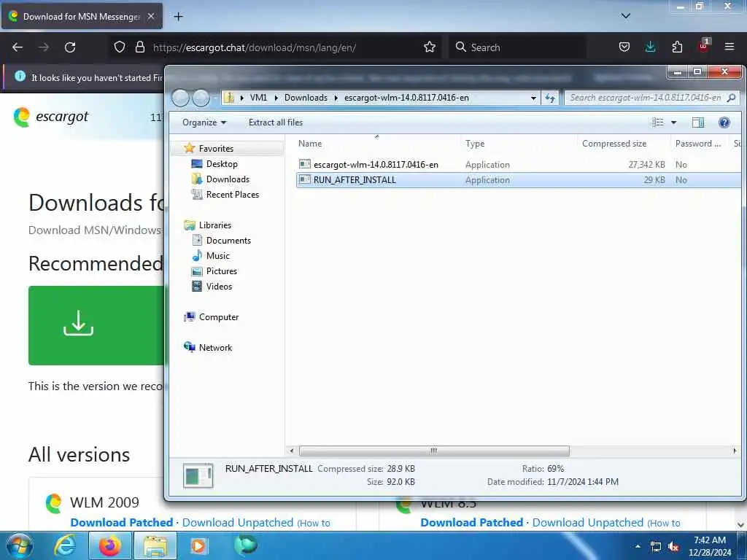Open view options dropdown arrow
Viewport: 747px width, 560px height.
673,122
